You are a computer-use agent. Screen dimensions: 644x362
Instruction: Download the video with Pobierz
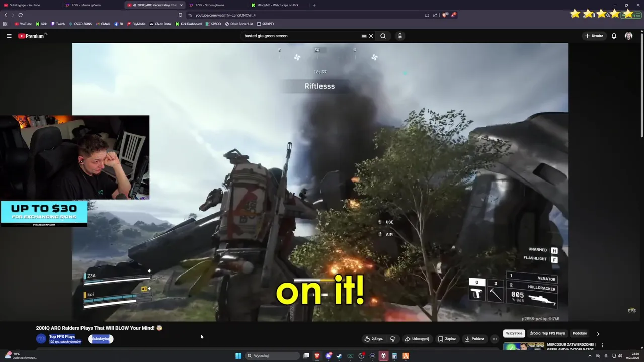pos(474,339)
